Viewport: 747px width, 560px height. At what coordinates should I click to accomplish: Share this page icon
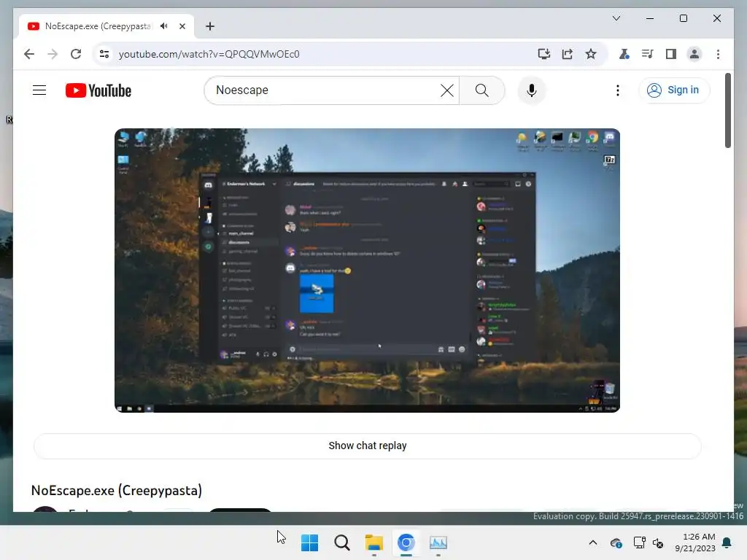[567, 54]
